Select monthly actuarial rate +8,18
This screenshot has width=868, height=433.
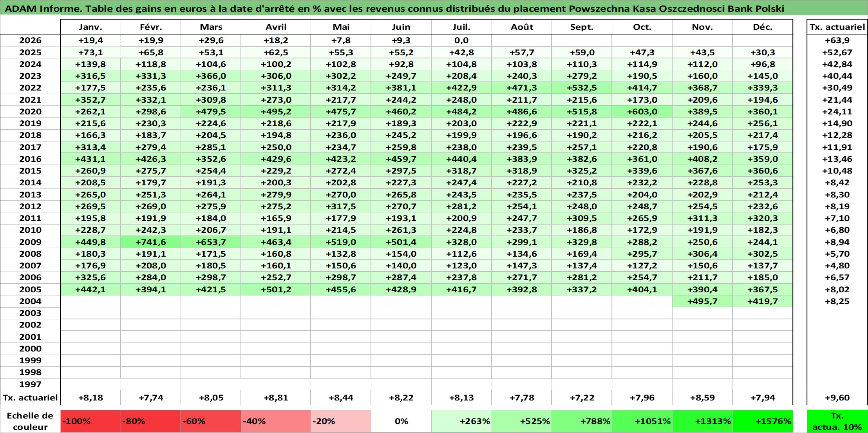[90, 398]
